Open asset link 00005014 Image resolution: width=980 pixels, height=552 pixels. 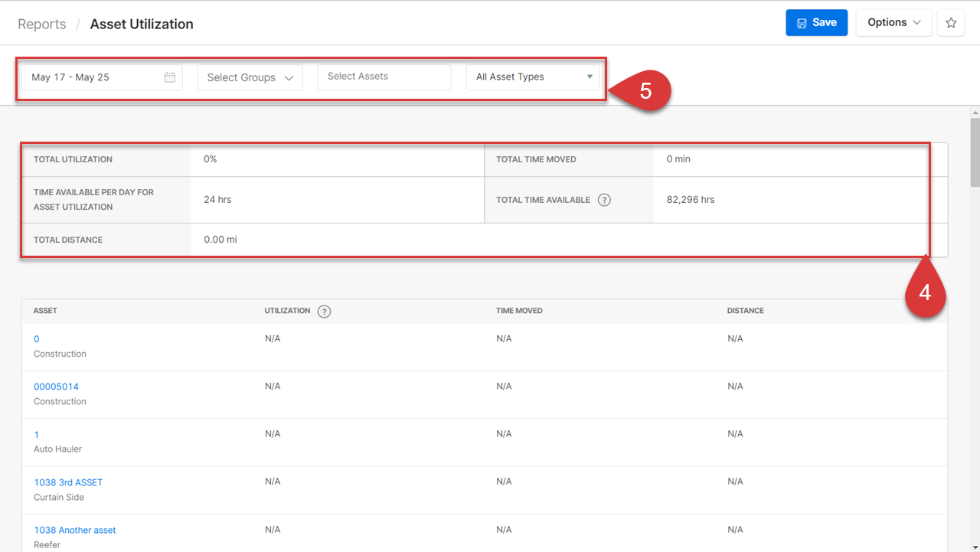tap(56, 387)
